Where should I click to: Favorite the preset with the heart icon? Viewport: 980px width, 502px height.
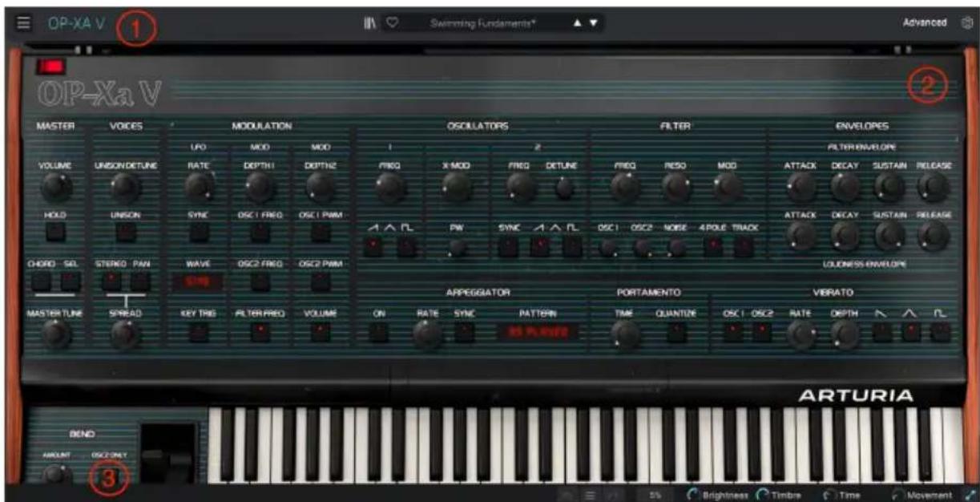point(393,23)
